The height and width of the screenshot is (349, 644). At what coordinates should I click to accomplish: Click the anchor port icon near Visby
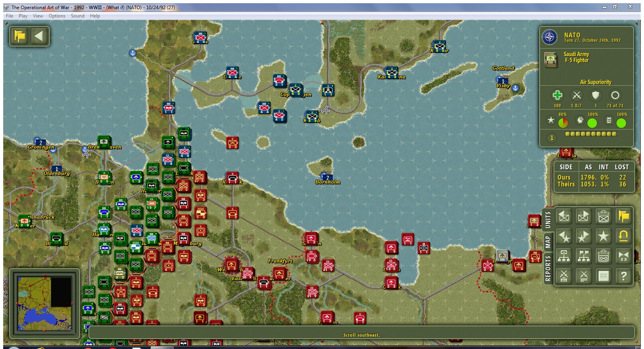click(x=515, y=88)
